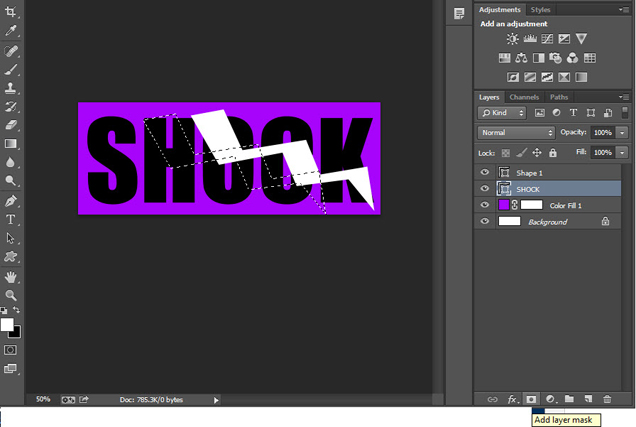636x427 pixels.
Task: Open the layer style fx menu
Action: tap(512, 399)
